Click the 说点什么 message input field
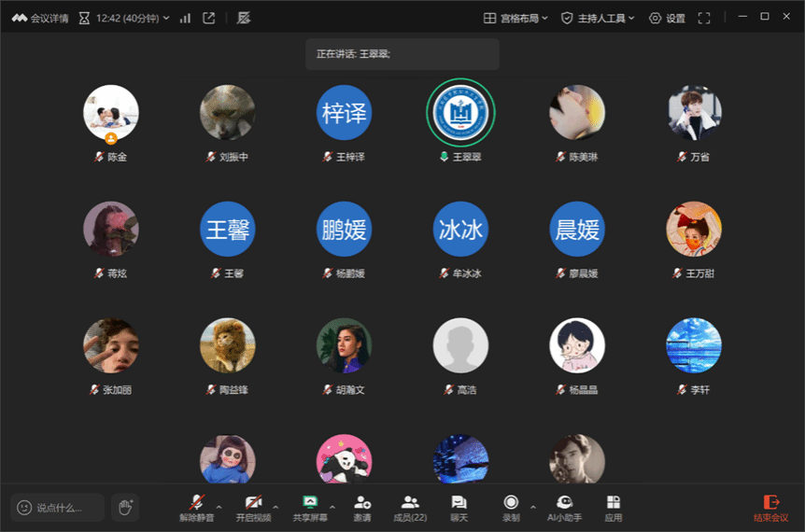This screenshot has width=805, height=532. click(x=58, y=507)
